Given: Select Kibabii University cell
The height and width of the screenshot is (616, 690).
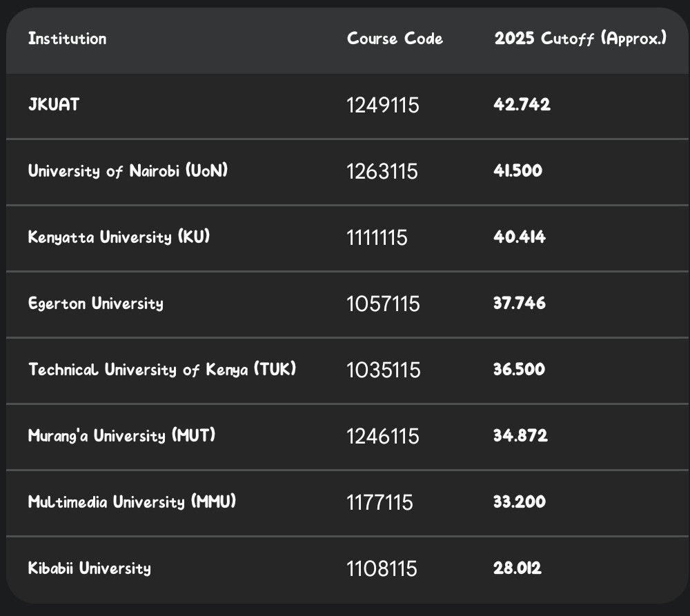Looking at the screenshot, I should click(x=90, y=568).
